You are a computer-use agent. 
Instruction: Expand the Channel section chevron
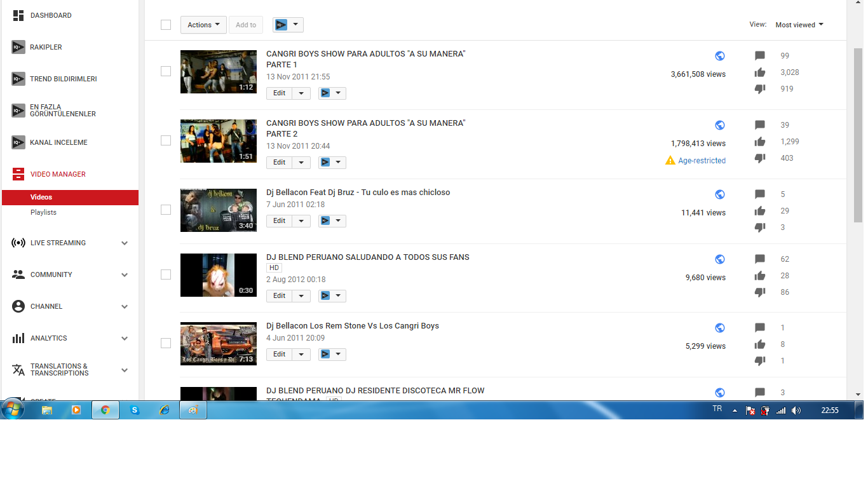click(125, 307)
